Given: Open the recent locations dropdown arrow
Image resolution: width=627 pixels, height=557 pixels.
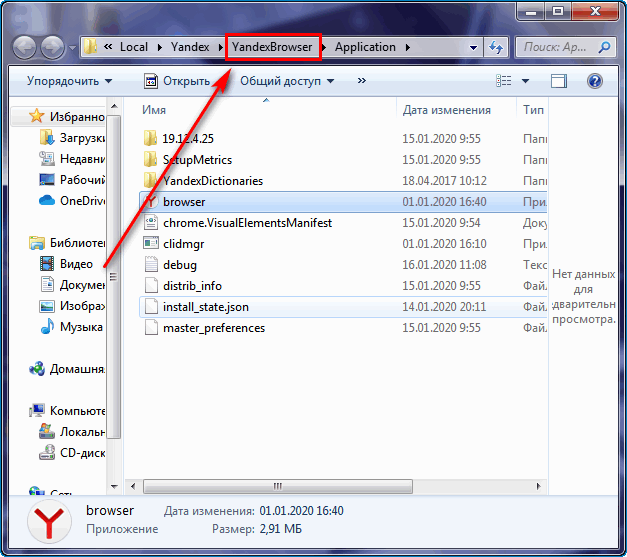Looking at the screenshot, I should [x=72, y=48].
